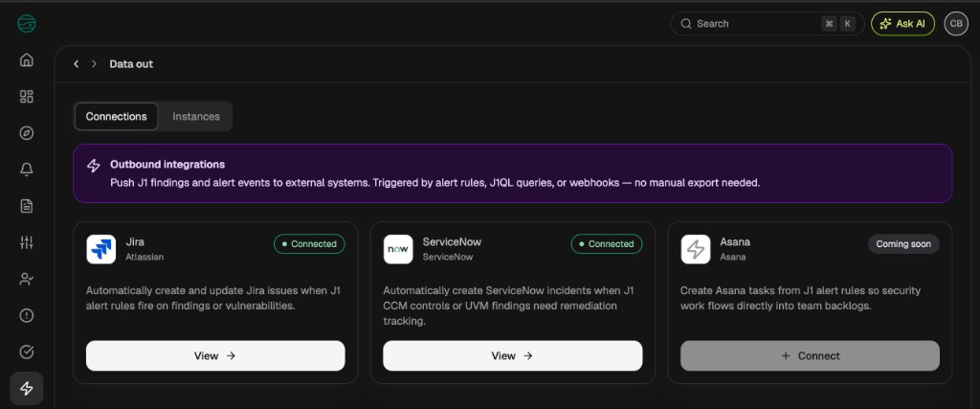Image resolution: width=980 pixels, height=409 pixels.
Task: Click the Jira Connected status badge
Action: pyautogui.click(x=309, y=244)
